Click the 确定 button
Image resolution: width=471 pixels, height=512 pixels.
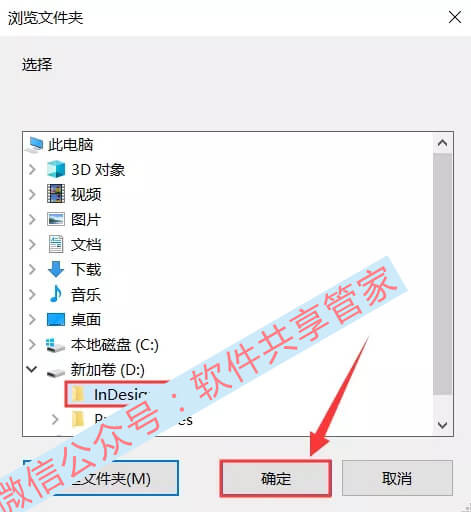click(x=275, y=479)
